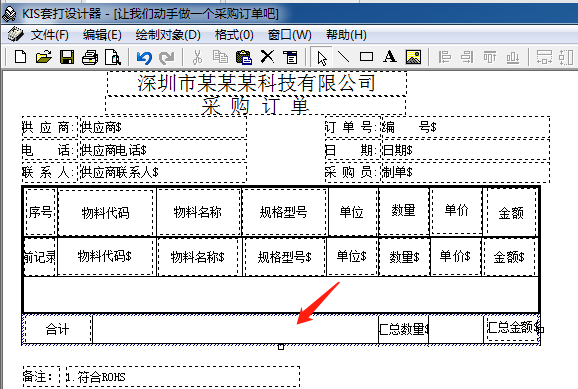The width and height of the screenshot is (578, 389).
Task: Click the KIS app icon in title bar
Action: coord(9,14)
